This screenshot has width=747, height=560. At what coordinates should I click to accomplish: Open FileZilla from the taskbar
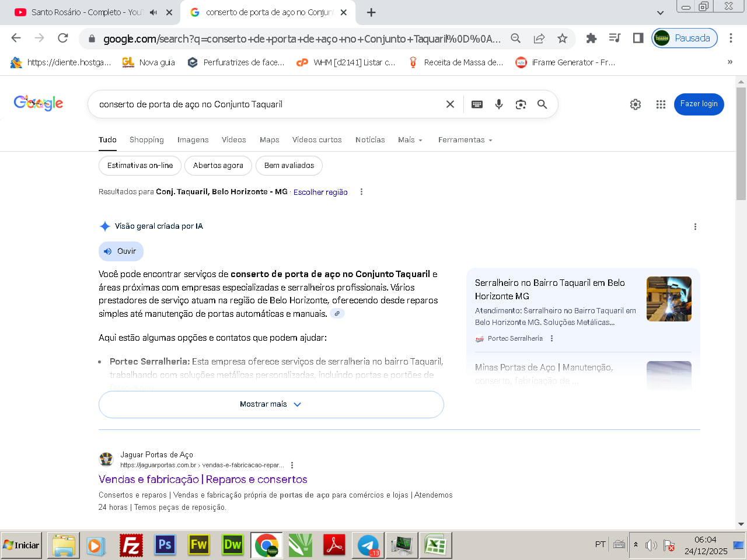pos(131,545)
